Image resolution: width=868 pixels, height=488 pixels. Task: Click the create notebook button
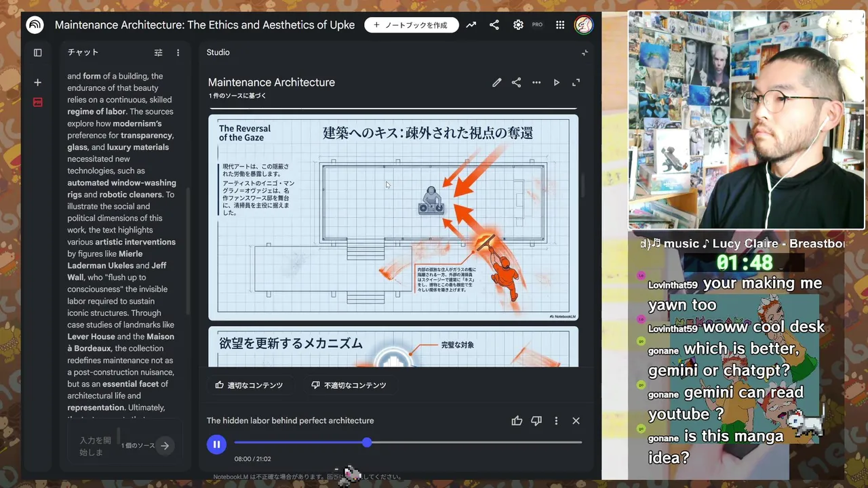point(412,25)
